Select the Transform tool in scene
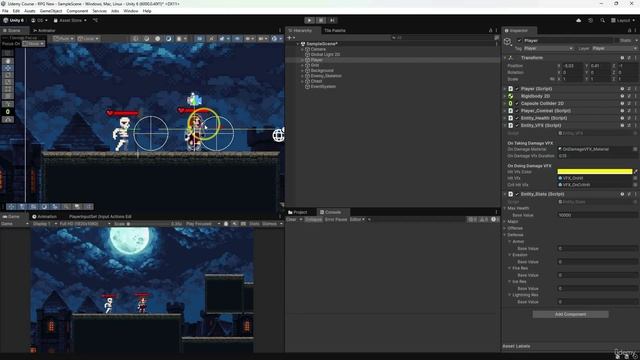Viewport: 640px width, 360px height. point(8,96)
